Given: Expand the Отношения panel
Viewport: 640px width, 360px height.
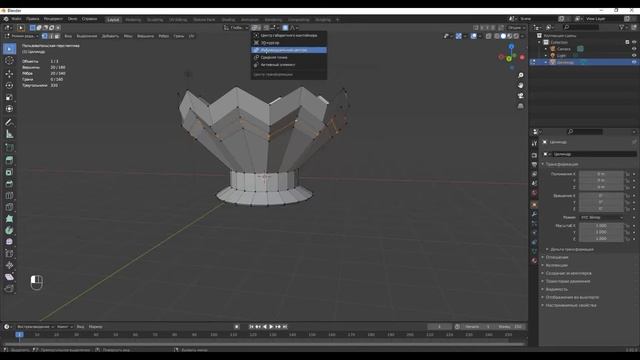Looking at the screenshot, I should tap(557, 257).
